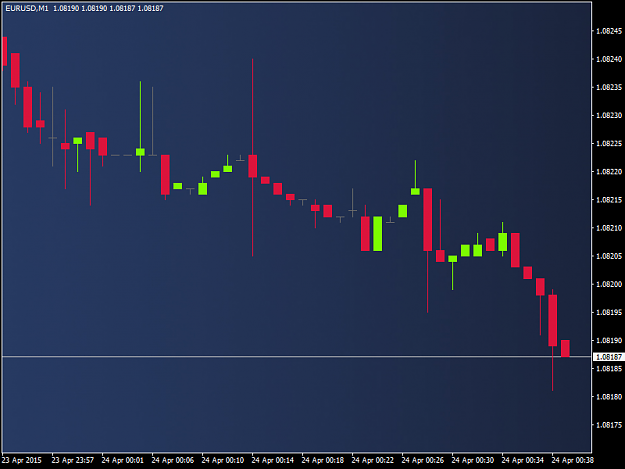Click the 23 Apr 23:57 time label
This screenshot has height=469, width=625.
[x=73, y=460]
